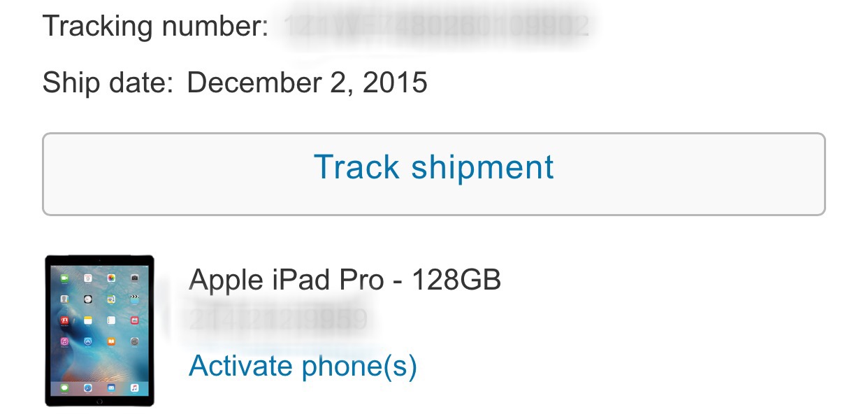The height and width of the screenshot is (419, 868).
Task: Click the Safari icon in iPad dock
Action: click(x=88, y=388)
